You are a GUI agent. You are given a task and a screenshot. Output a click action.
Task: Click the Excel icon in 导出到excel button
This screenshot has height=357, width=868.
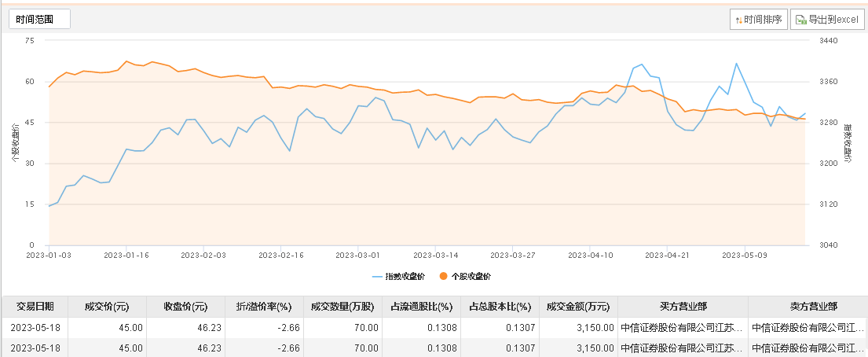[x=800, y=20]
